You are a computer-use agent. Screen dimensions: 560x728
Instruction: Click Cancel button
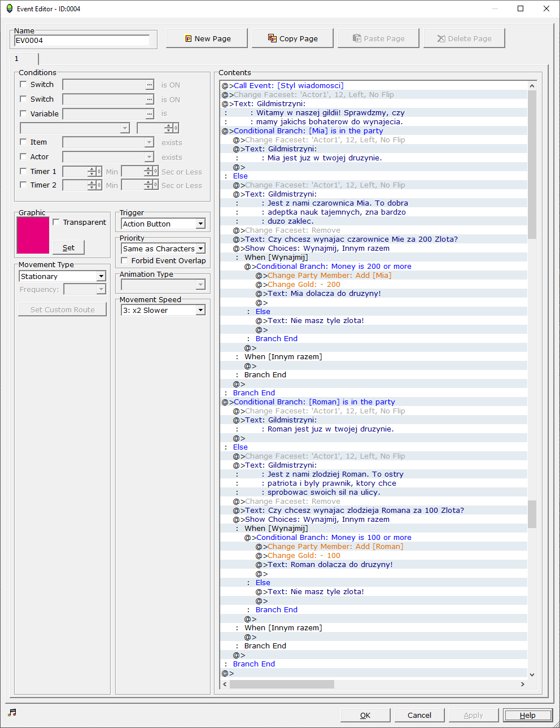(419, 715)
